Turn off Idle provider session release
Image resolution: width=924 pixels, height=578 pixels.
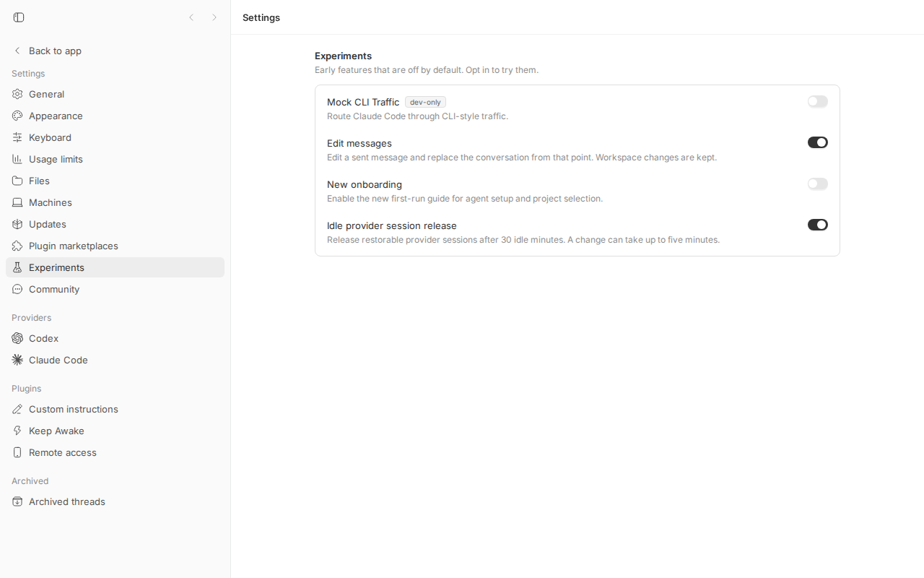[818, 225]
